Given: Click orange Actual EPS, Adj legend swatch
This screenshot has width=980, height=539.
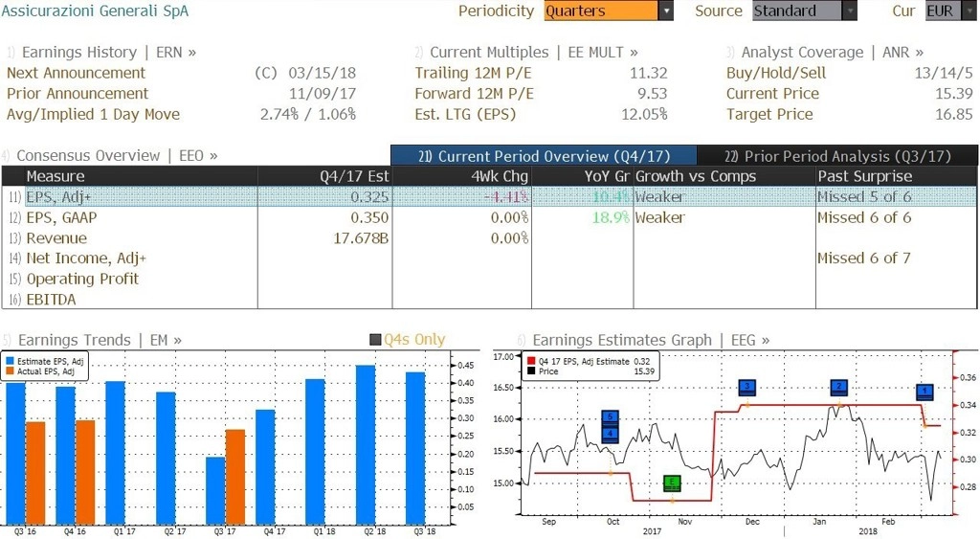Looking at the screenshot, I should (x=10, y=371).
